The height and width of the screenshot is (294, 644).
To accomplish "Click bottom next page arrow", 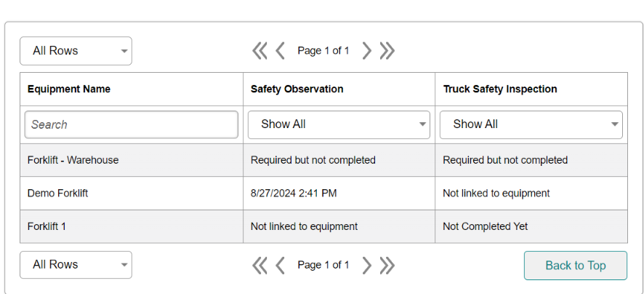I will click(x=367, y=265).
